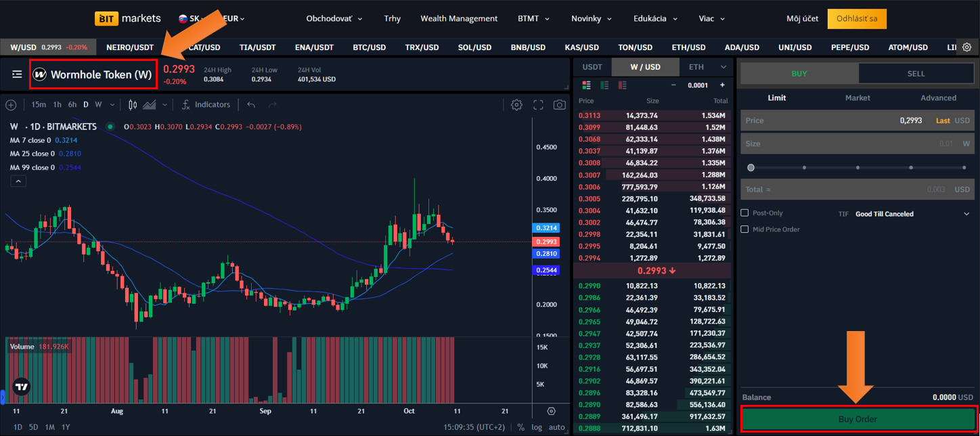This screenshot has width=980, height=436.
Task: Enter fullscreen chart mode
Action: 539,105
